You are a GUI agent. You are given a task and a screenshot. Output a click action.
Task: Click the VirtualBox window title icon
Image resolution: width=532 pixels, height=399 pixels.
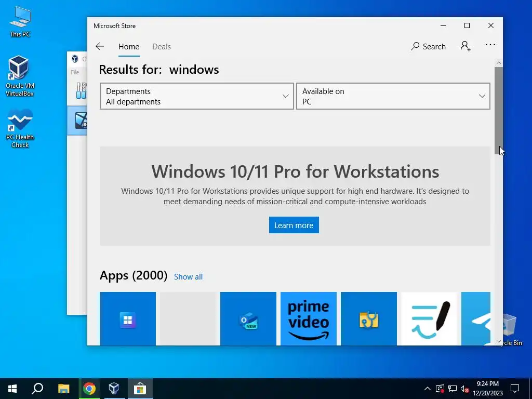(x=75, y=59)
